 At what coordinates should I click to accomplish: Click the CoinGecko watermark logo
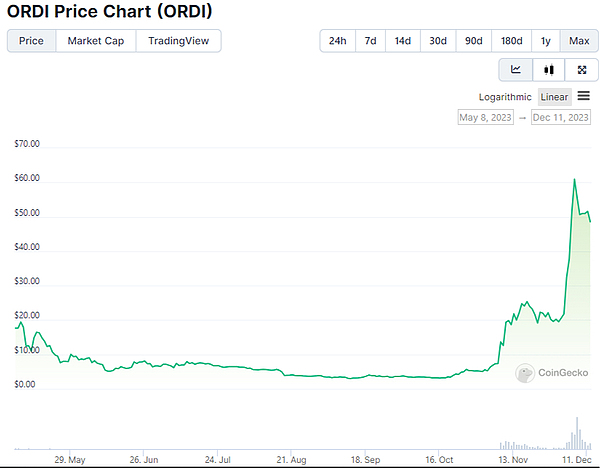pos(550,373)
